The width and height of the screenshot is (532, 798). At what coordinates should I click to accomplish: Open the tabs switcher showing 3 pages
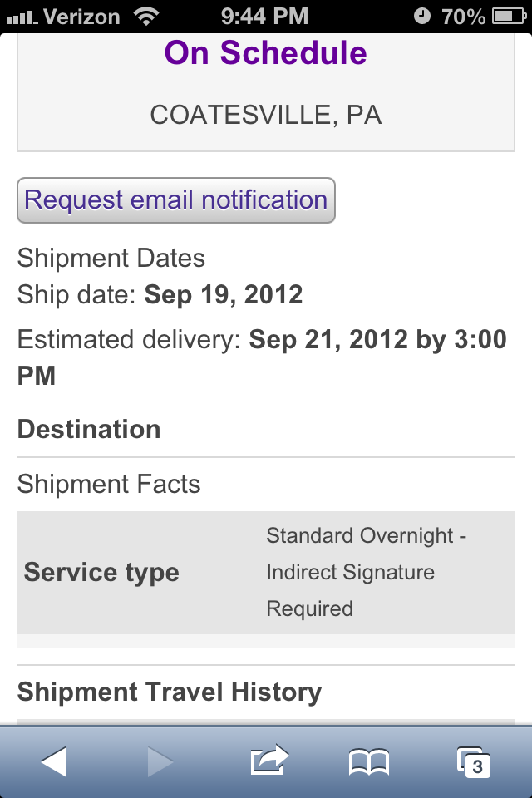tap(474, 761)
